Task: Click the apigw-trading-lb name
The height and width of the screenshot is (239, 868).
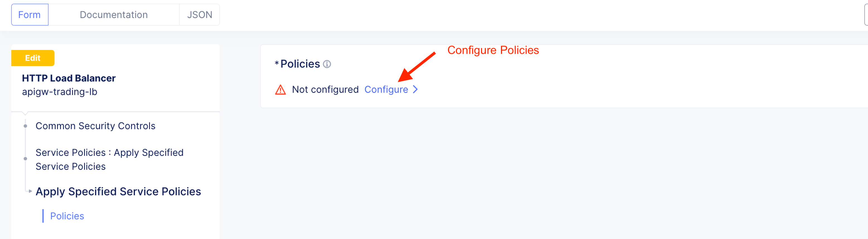Action: 60,92
